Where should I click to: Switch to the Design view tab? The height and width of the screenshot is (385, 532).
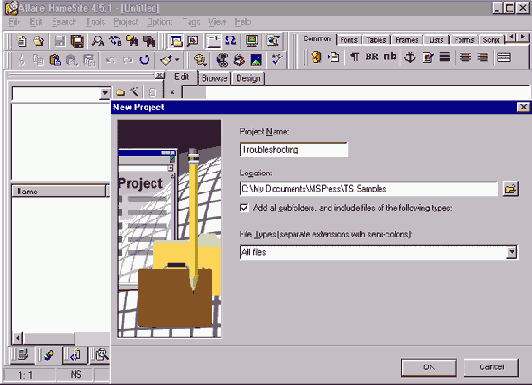tap(248, 78)
